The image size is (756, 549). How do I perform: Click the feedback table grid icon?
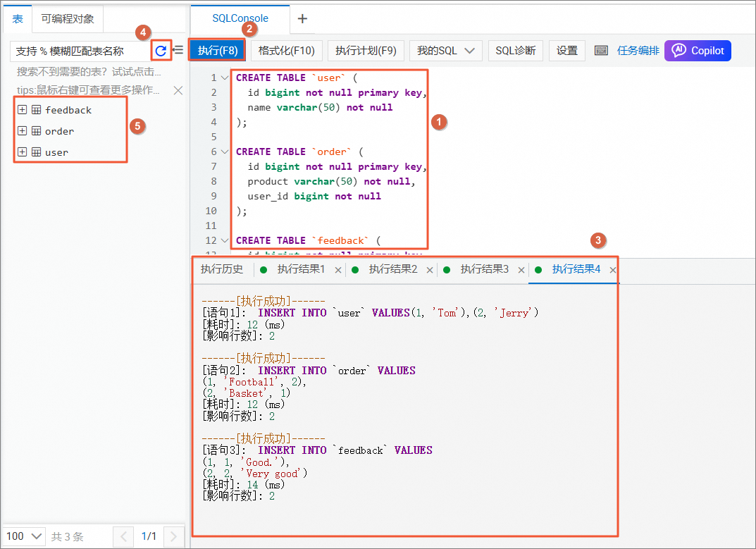(x=36, y=110)
